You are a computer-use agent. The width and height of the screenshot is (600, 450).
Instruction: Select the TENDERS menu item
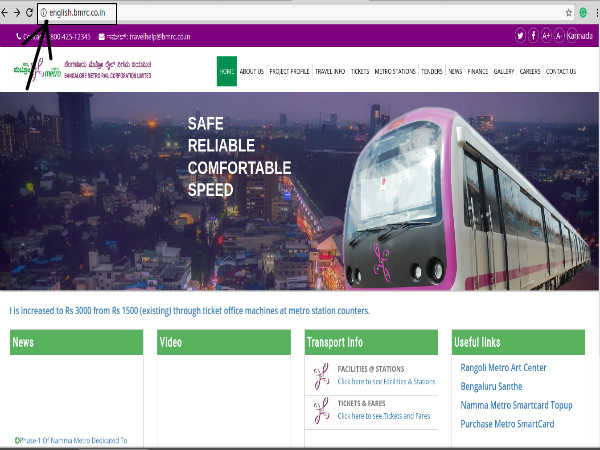click(432, 72)
